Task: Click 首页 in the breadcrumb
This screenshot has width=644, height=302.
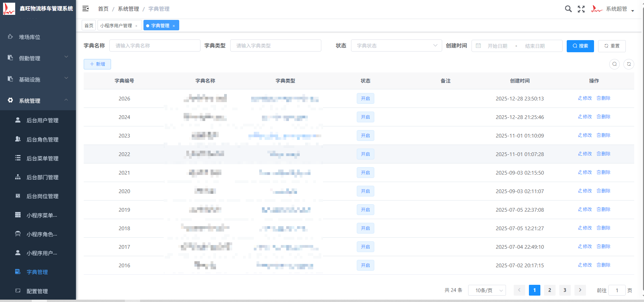Action: pos(103,9)
